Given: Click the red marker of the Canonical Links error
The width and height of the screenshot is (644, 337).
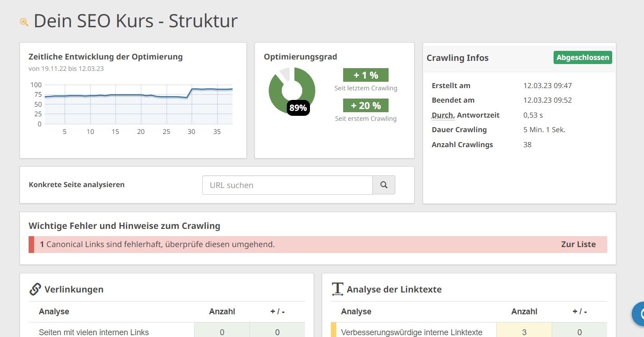Looking at the screenshot, I should [x=31, y=244].
